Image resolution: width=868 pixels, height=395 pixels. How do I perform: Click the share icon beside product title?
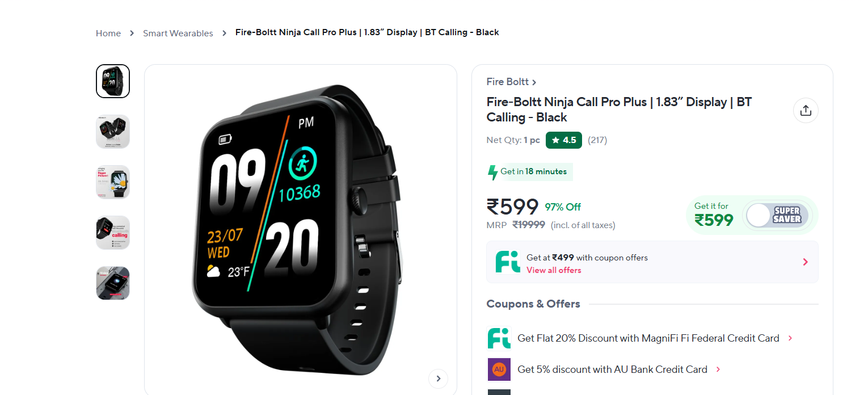pyautogui.click(x=806, y=110)
